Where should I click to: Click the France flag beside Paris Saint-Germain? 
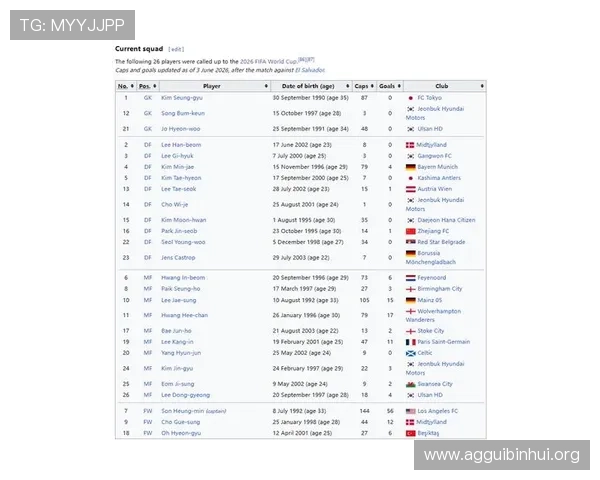point(411,342)
